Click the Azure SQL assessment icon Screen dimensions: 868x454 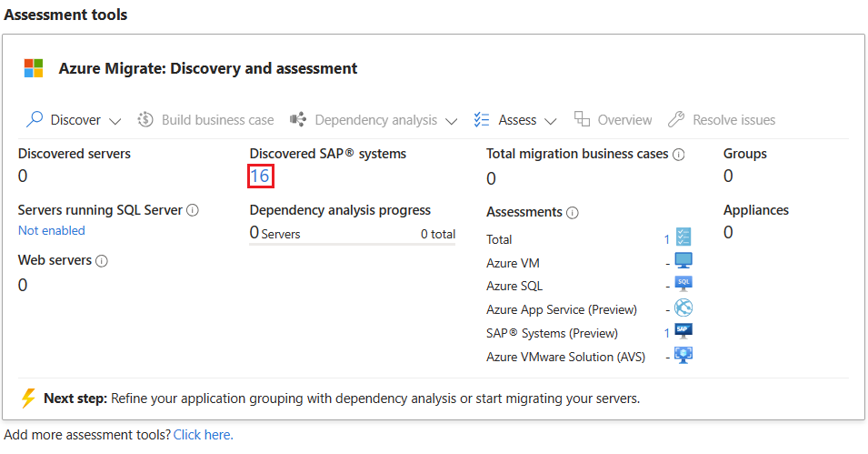[683, 285]
